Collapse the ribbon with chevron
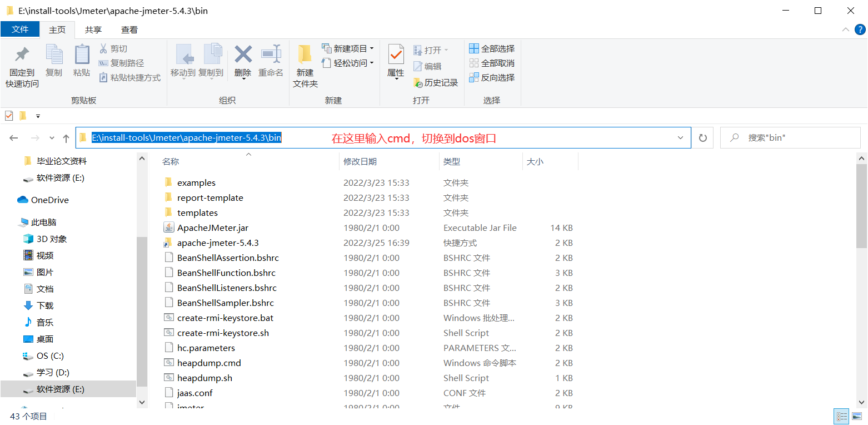 (x=845, y=29)
